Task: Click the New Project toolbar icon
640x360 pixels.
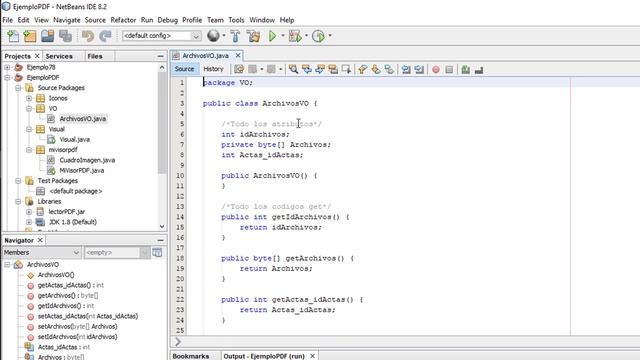Action: click(x=30, y=36)
